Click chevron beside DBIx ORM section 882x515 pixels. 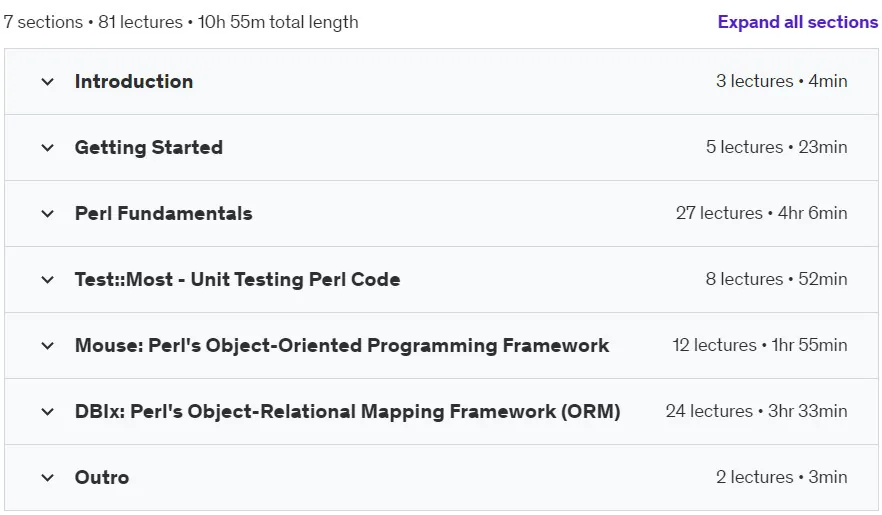coord(48,412)
